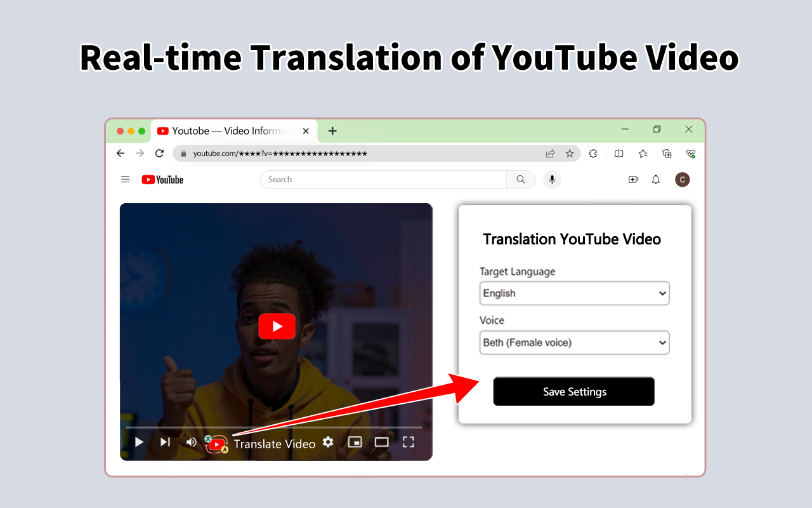Image resolution: width=812 pixels, height=508 pixels.
Task: Play the video using the play button
Action: coord(139,441)
